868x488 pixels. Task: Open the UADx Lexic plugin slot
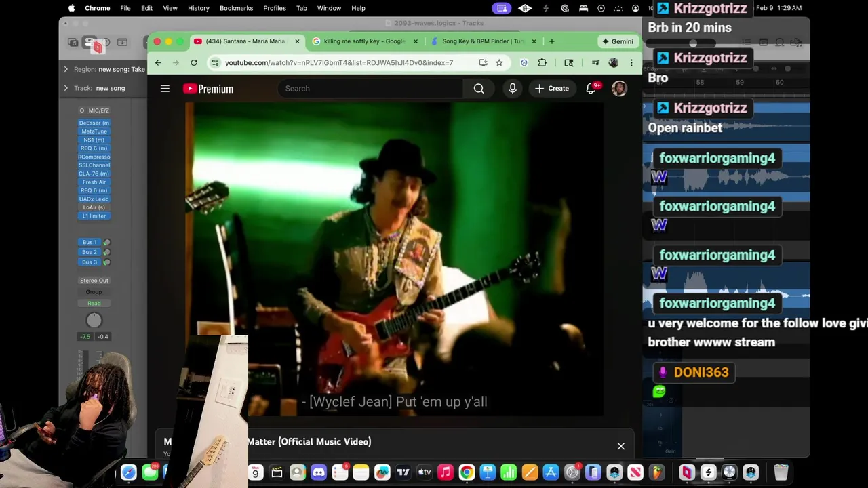point(94,199)
